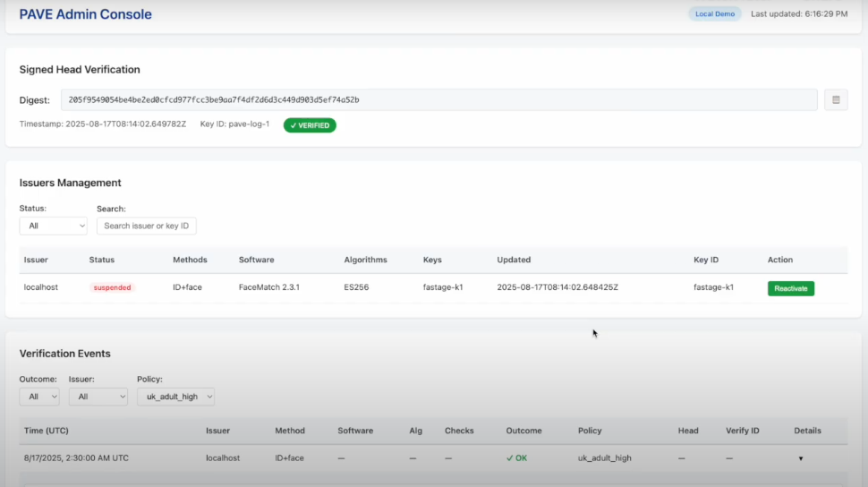868x487 pixels.
Task: Click the Status column header
Action: coord(102,260)
